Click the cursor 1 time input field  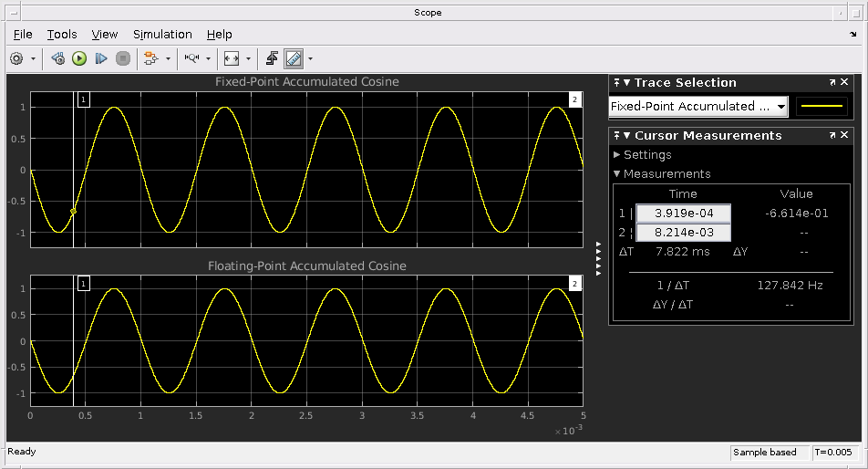coord(683,214)
